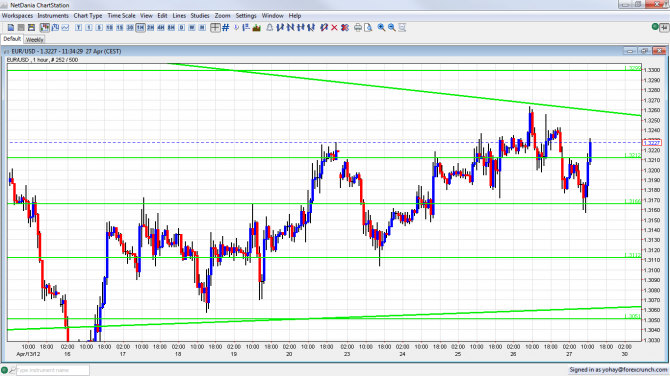Open the Chart Type menu
Screen dimensions: 670x376
pos(88,16)
